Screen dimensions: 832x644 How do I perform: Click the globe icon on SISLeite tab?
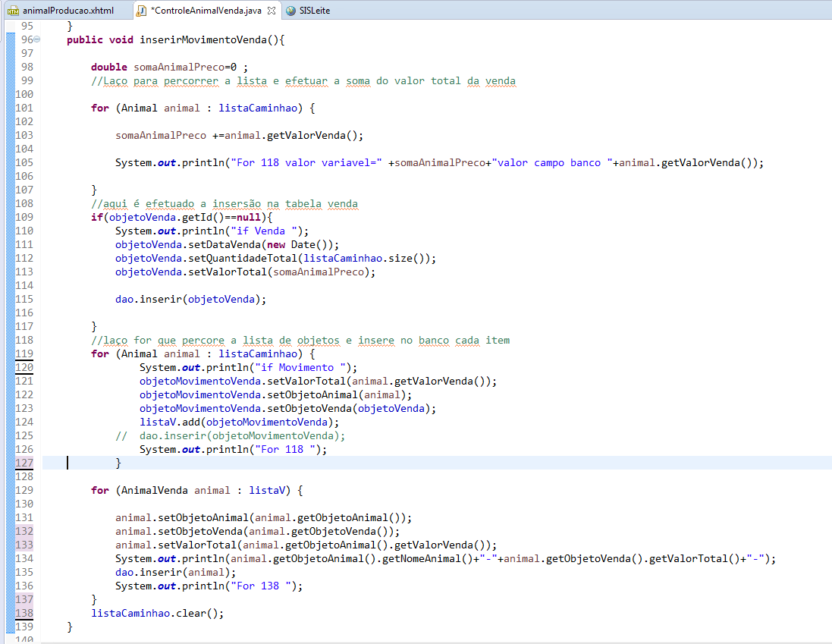[x=290, y=11]
